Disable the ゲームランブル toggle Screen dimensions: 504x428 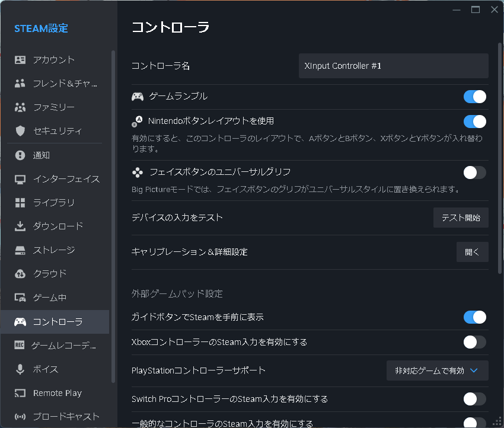pos(474,95)
